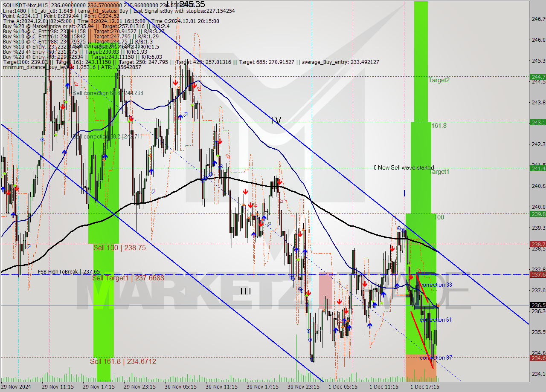
Task: Select the 'minimum_distance_buy_levels' ATR line
Action: [72, 67]
